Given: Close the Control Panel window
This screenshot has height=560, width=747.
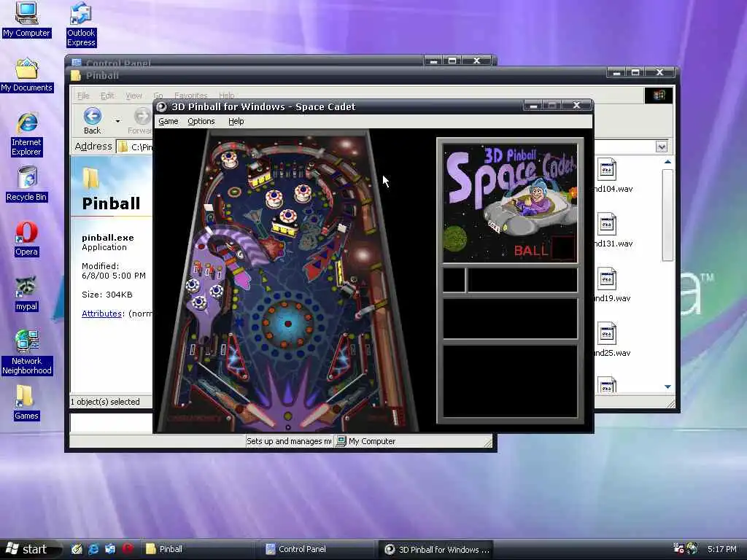Looking at the screenshot, I should [476, 61].
